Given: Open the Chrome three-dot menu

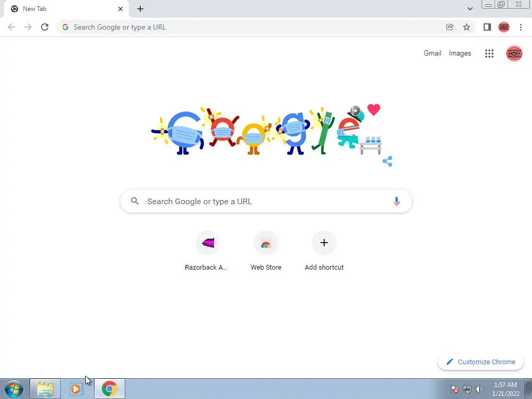Looking at the screenshot, I should [521, 27].
